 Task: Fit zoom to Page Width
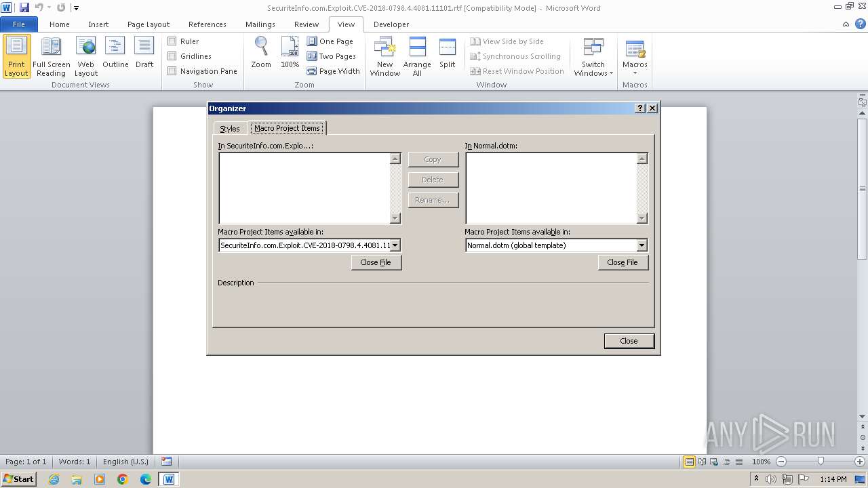coord(334,71)
